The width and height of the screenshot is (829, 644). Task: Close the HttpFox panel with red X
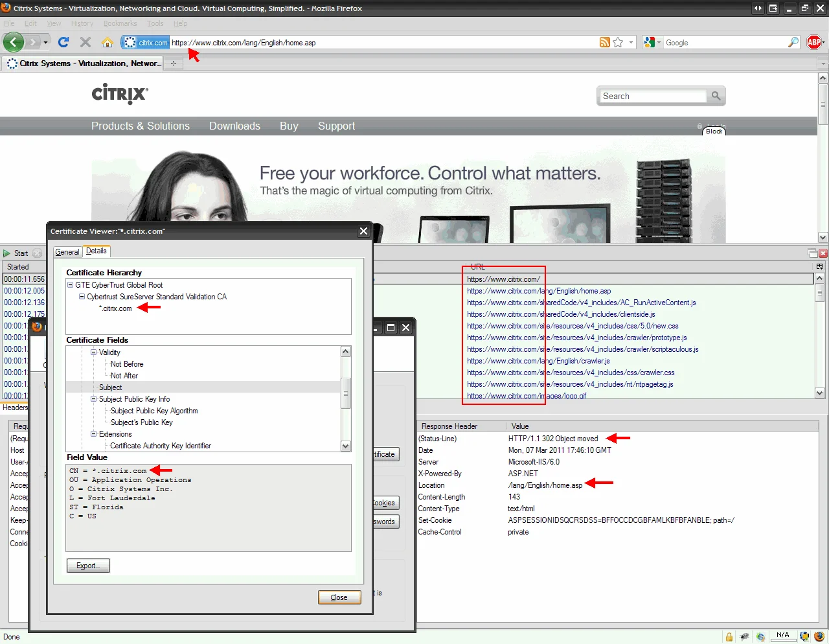click(x=823, y=253)
